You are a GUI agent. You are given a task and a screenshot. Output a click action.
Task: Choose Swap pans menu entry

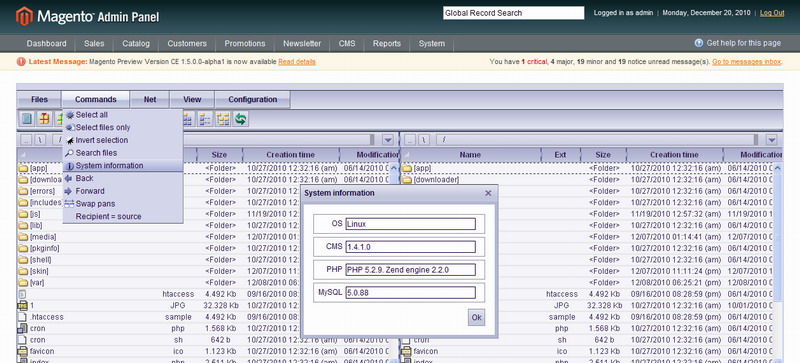[122, 204]
